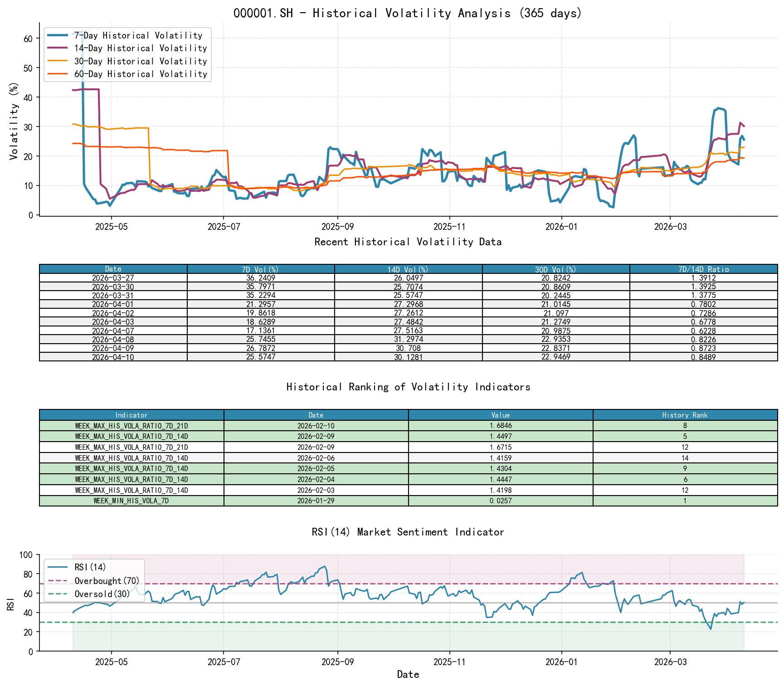Select the 'History Rank' column header
This screenshot has width=784, height=686.
pyautogui.click(x=685, y=415)
